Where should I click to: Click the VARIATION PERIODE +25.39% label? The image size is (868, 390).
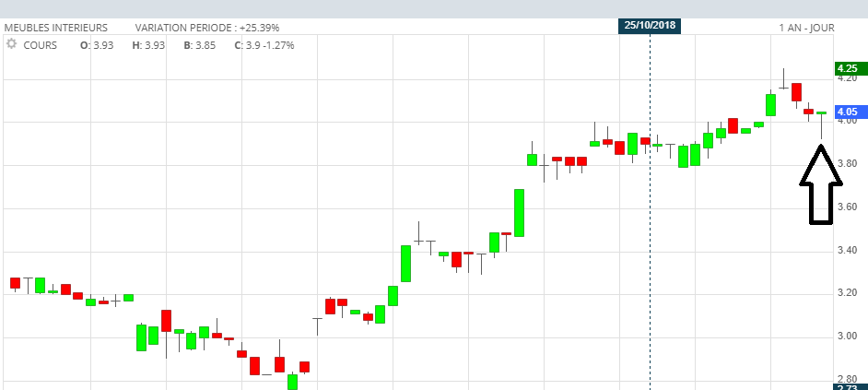pyautogui.click(x=207, y=28)
